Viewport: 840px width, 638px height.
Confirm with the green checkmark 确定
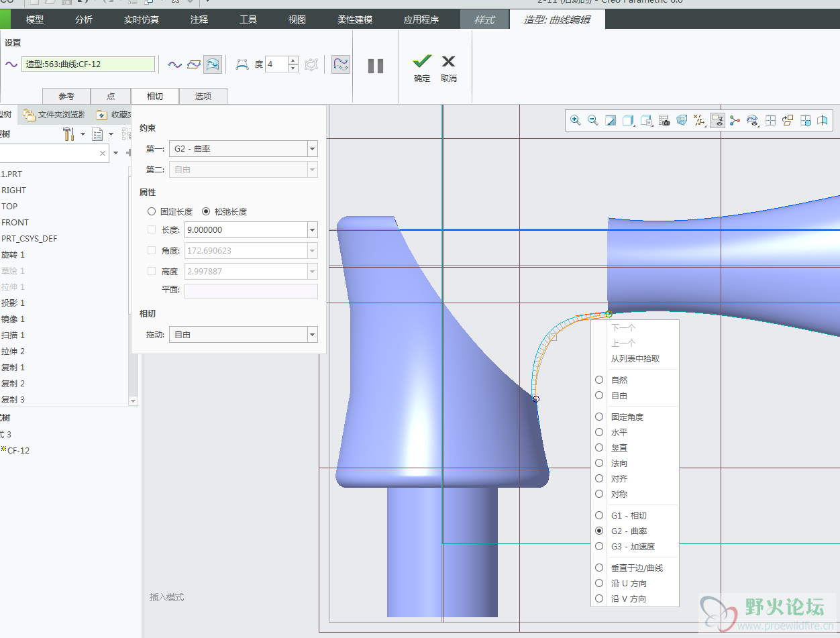pos(422,68)
